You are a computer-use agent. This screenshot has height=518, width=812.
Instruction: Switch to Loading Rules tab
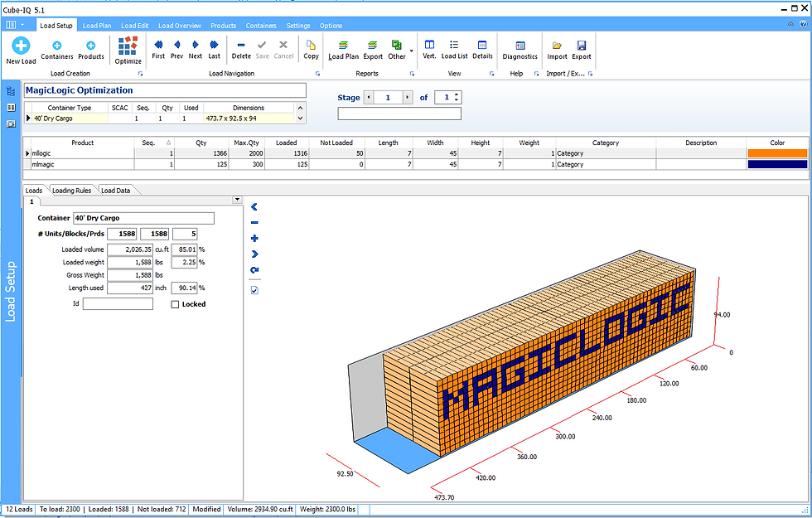point(71,191)
